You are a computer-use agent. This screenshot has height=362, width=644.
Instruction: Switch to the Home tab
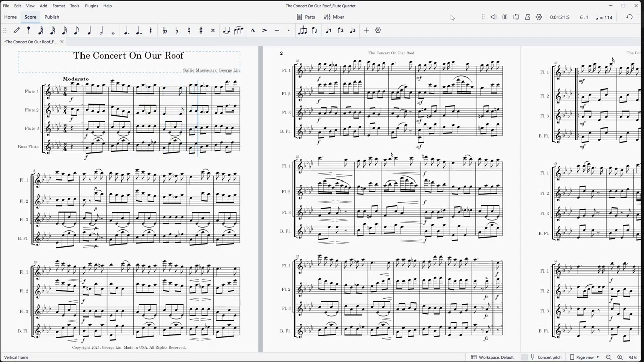[10, 17]
